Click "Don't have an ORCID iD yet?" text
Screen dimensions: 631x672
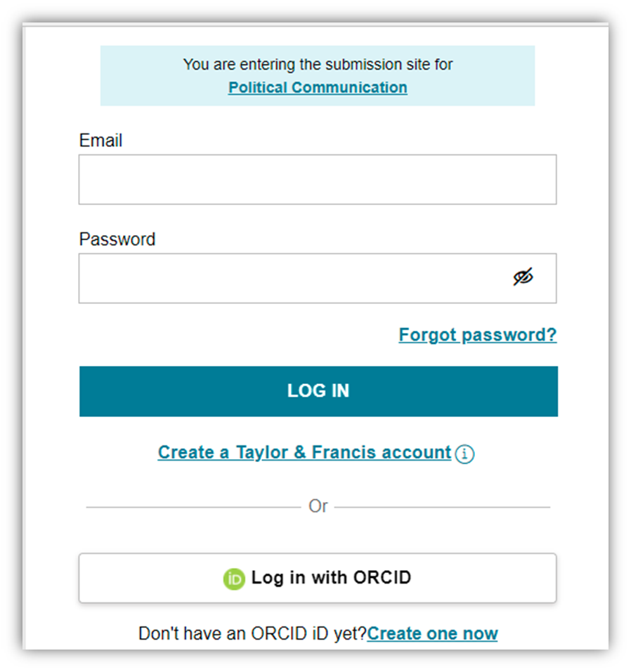[x=252, y=633]
